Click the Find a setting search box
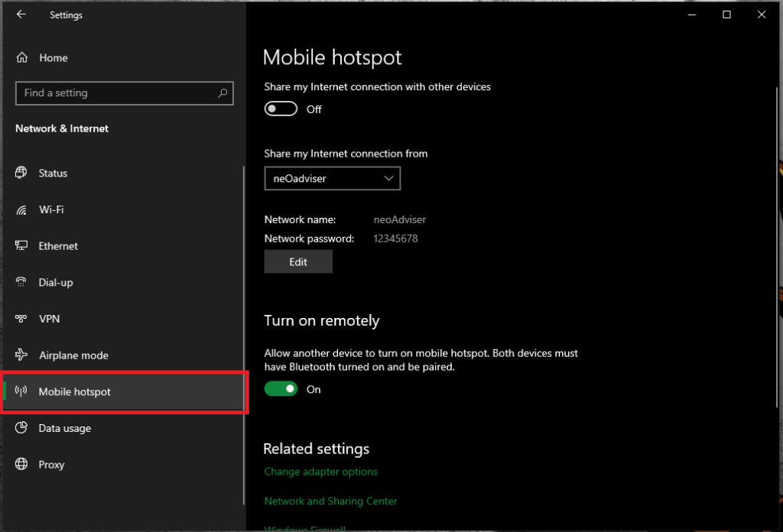 tap(115, 92)
